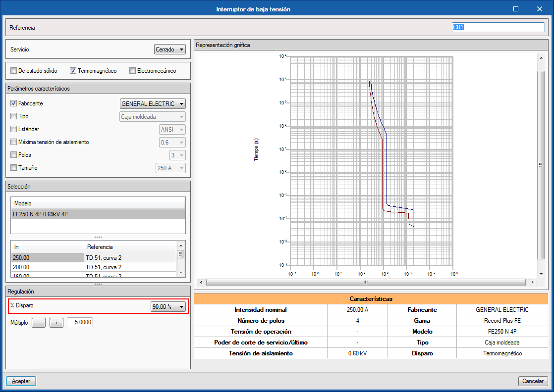
Task: Click the Modelo column header
Action: click(98, 203)
